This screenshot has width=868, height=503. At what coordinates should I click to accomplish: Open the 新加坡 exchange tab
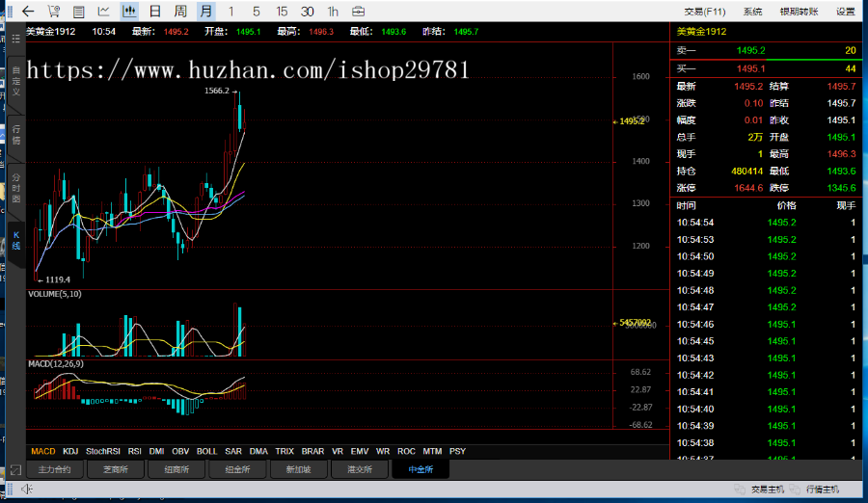(x=298, y=469)
